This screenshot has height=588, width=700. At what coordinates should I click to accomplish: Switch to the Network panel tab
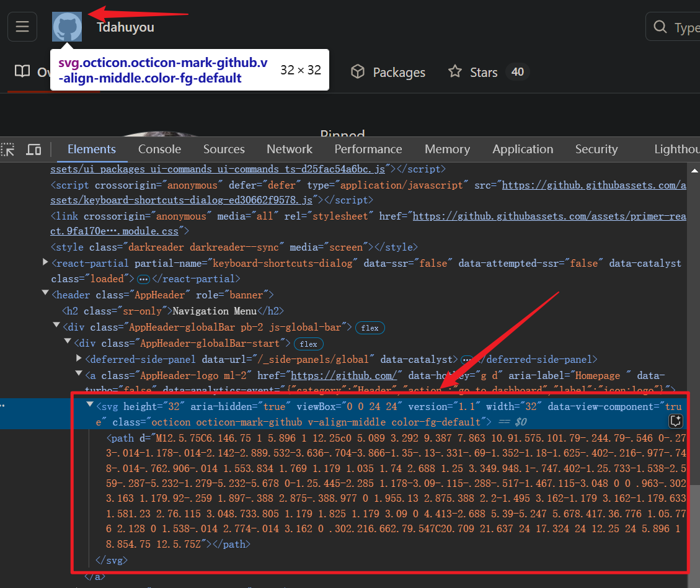(x=290, y=149)
